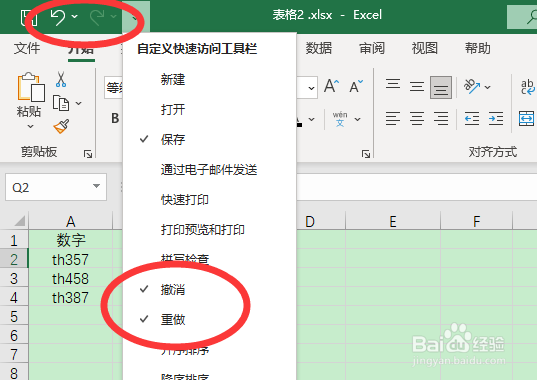Expand the 粘贴 options arrow
The width and height of the screenshot is (537, 380).
tap(30, 126)
